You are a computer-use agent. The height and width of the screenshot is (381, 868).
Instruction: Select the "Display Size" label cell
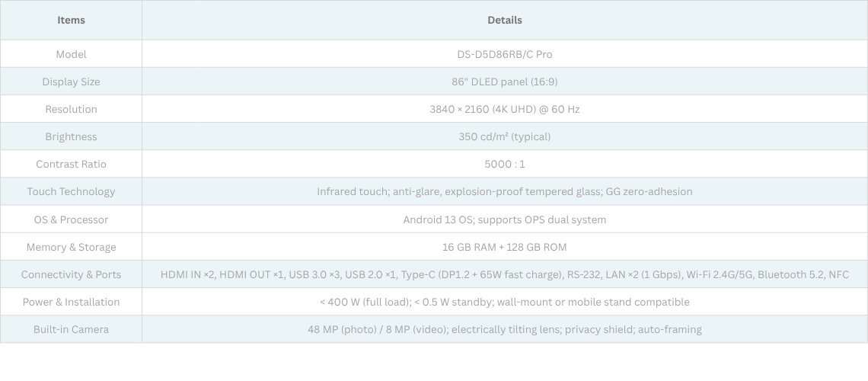coord(71,82)
